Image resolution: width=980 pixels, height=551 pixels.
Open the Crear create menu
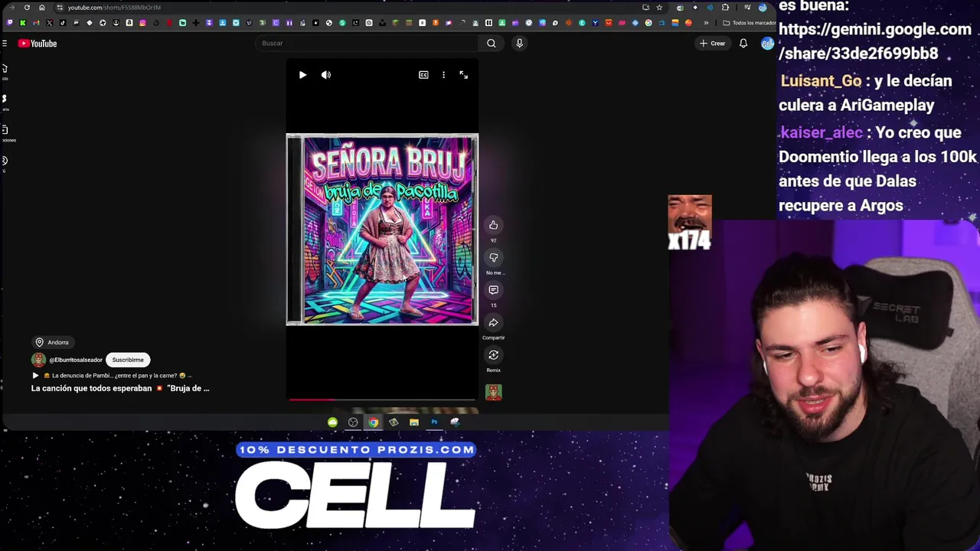coord(712,44)
